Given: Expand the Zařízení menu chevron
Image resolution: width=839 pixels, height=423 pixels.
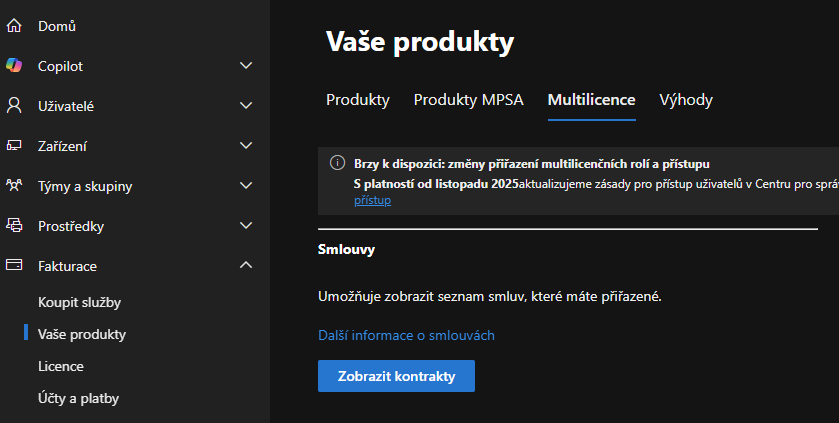Looking at the screenshot, I should point(247,146).
